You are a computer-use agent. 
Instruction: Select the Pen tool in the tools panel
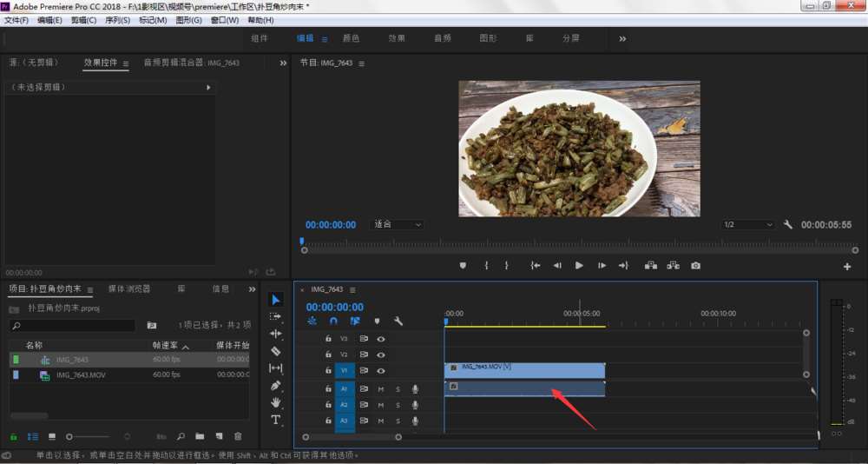(276, 385)
